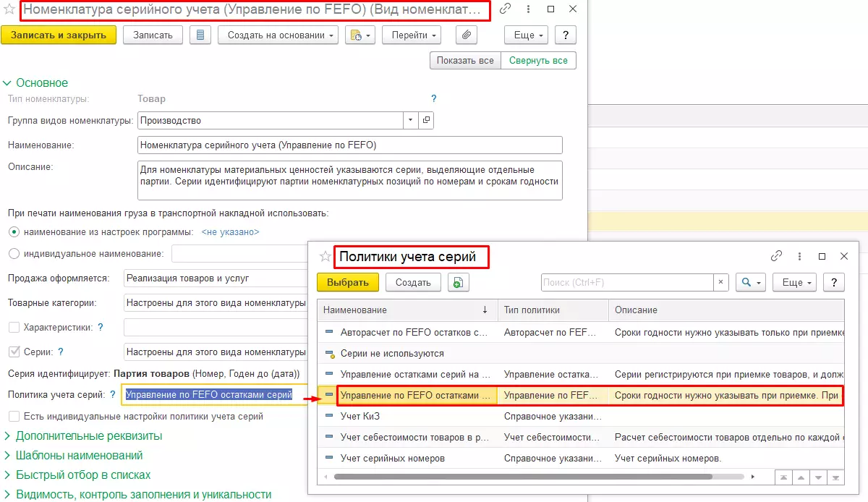Select row Авторасчет по FEFO остатков
The width and height of the screenshot is (868, 502).
pyautogui.click(x=581, y=333)
